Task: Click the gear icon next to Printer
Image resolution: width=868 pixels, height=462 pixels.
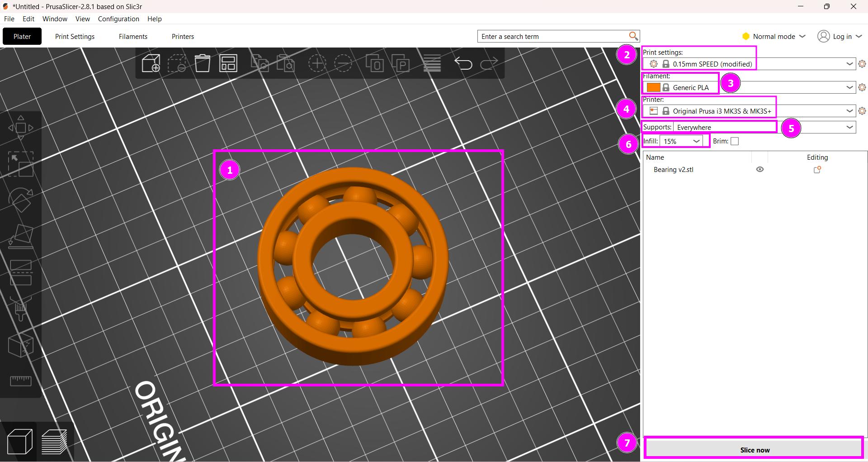Action: pos(862,111)
